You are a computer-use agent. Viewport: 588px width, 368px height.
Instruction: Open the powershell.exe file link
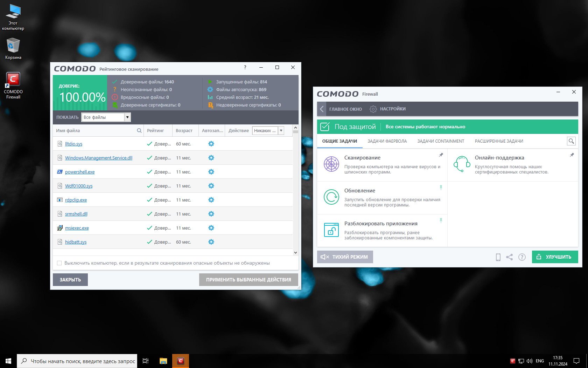click(x=80, y=172)
